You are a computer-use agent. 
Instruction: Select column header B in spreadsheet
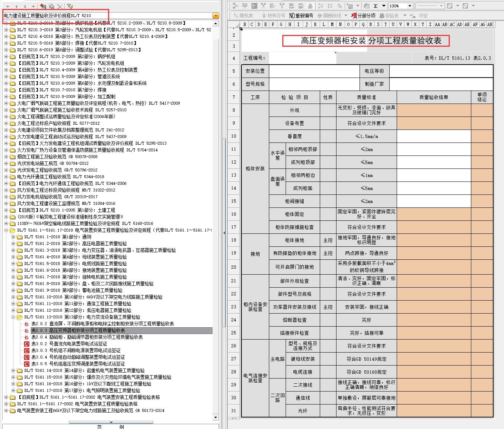click(244, 24)
